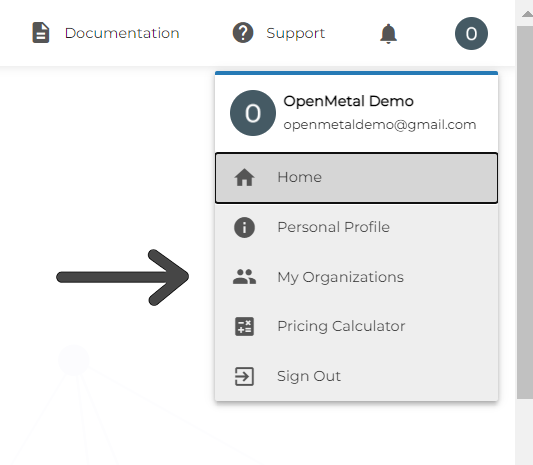This screenshot has width=533, height=465.
Task: Click the Support question mark icon
Action: click(243, 33)
